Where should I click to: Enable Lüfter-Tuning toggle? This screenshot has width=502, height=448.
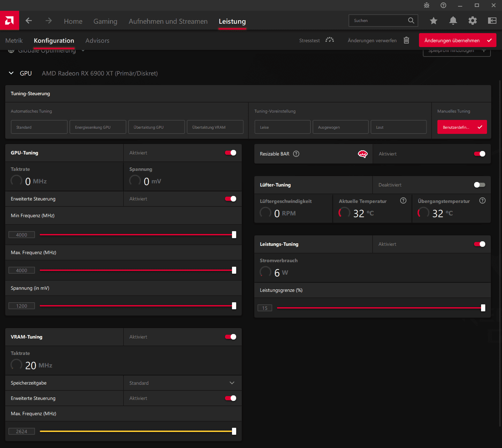480,185
